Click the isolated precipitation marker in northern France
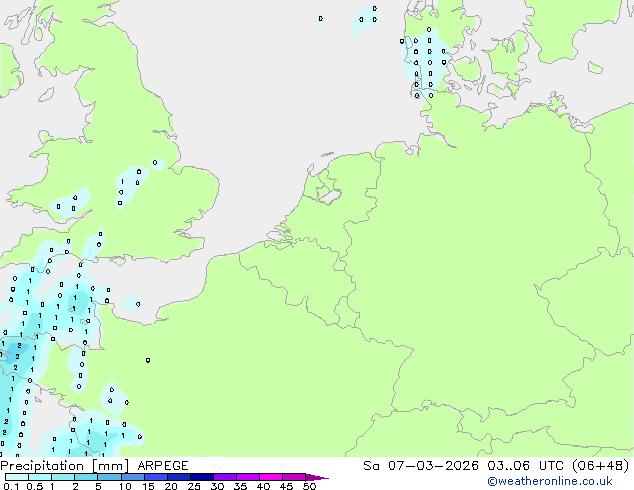The width and height of the screenshot is (634, 490). (148, 360)
